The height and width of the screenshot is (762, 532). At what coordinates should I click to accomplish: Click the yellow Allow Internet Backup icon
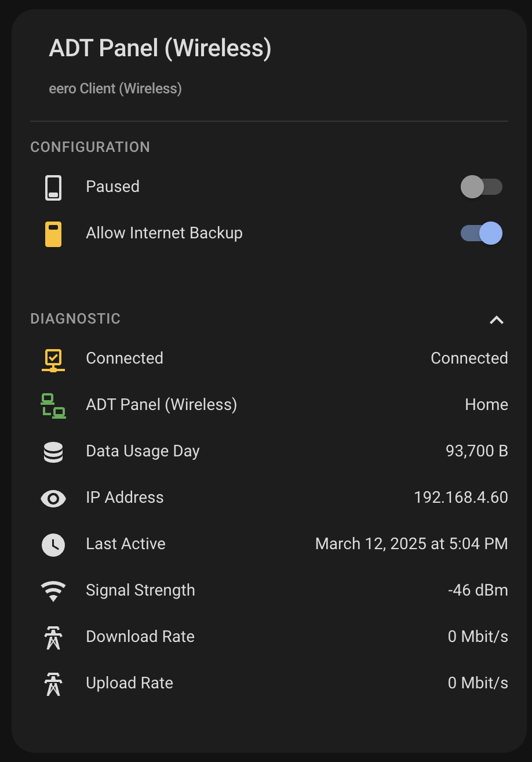[53, 234]
